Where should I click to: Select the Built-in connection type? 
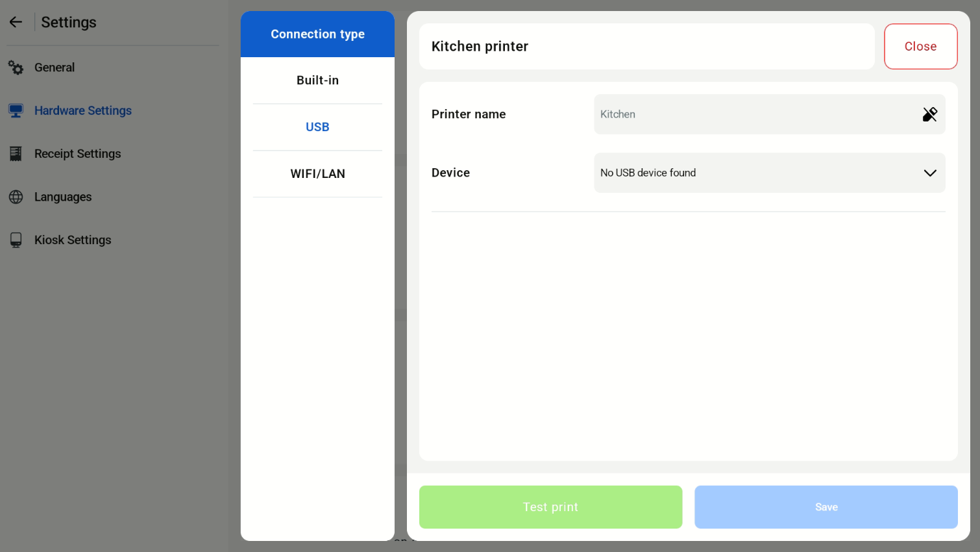pos(317,81)
